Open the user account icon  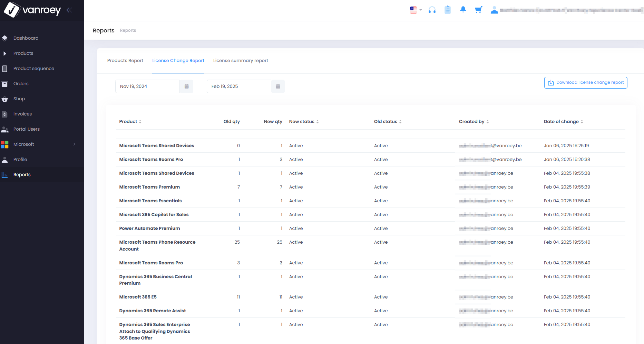(494, 10)
